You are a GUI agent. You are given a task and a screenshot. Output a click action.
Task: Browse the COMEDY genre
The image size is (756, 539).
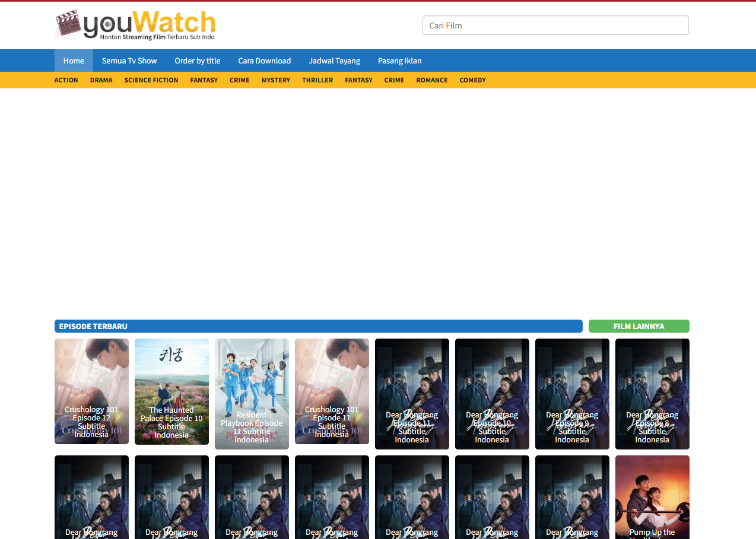pyautogui.click(x=473, y=80)
